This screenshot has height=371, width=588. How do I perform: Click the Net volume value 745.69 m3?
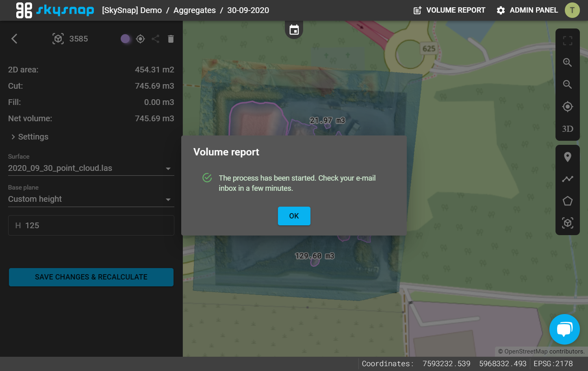(154, 118)
